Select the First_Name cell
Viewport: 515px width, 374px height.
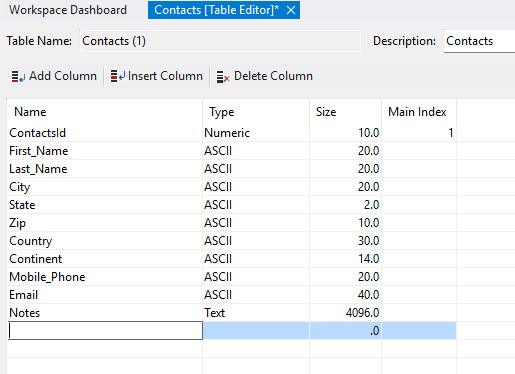(105, 151)
